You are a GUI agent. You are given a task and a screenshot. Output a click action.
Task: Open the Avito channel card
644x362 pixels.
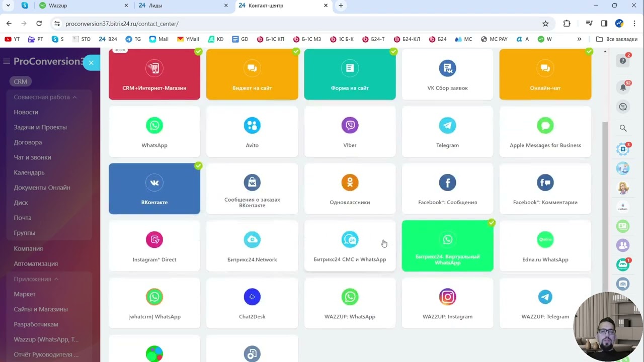(x=252, y=132)
